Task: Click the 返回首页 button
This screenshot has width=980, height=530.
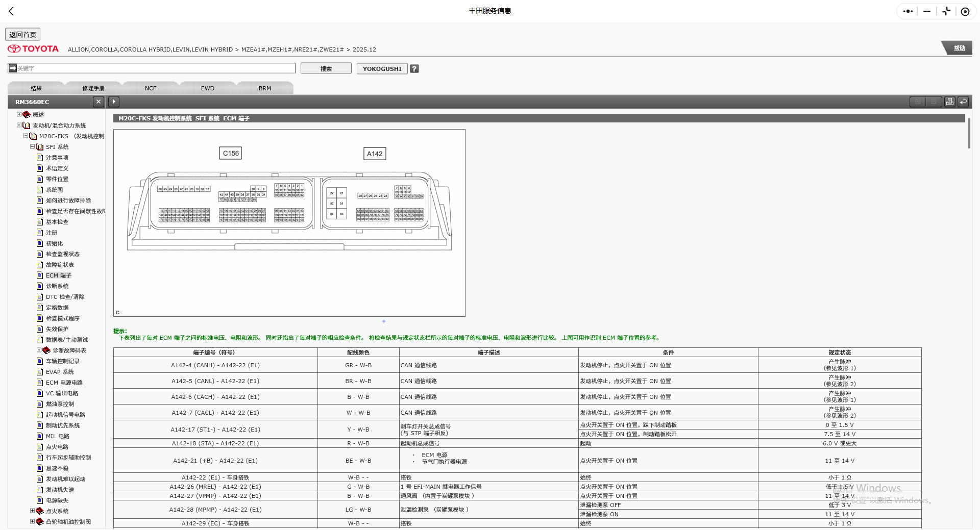Action: click(x=23, y=34)
